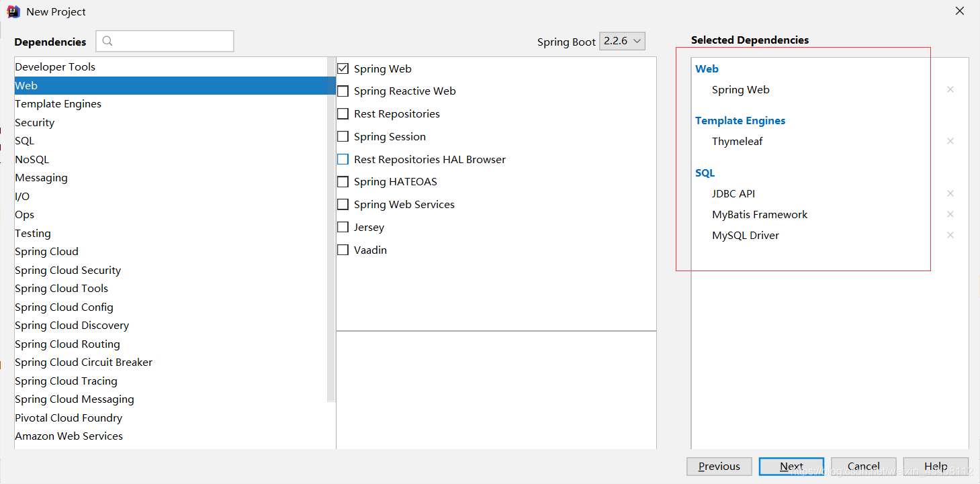Screen dimensions: 980x484
Task: Select the Messaging category
Action: pyautogui.click(x=171, y=177)
